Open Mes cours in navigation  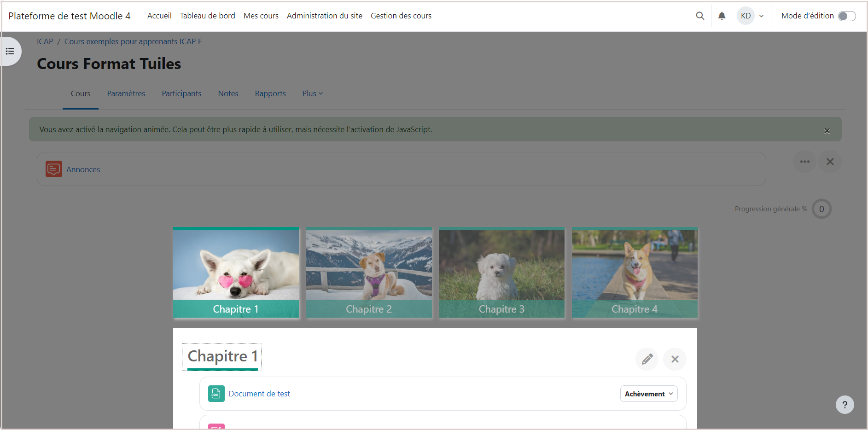click(x=261, y=16)
